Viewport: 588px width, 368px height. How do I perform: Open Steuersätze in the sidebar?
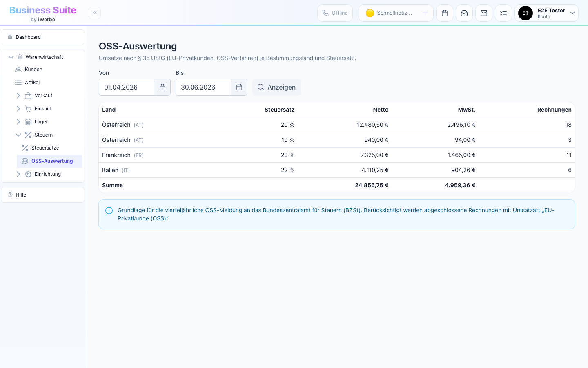point(49,148)
